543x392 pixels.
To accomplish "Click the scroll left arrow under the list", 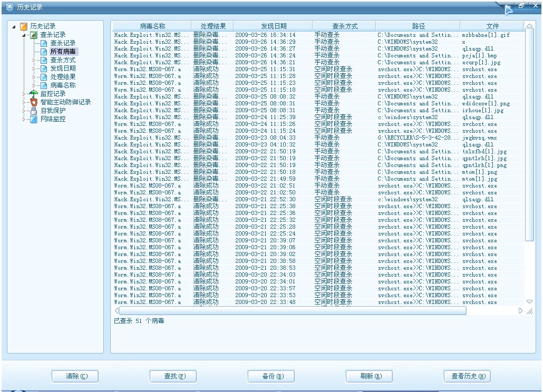I will (x=117, y=311).
